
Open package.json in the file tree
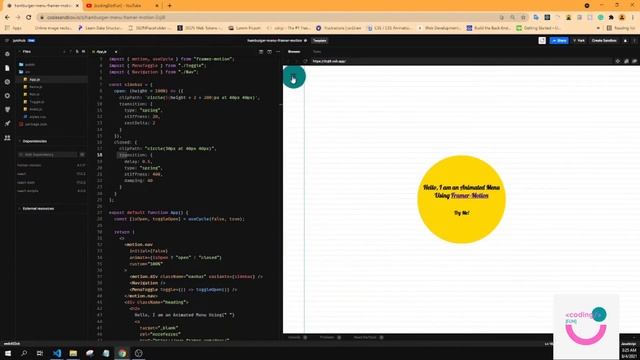tap(36, 124)
